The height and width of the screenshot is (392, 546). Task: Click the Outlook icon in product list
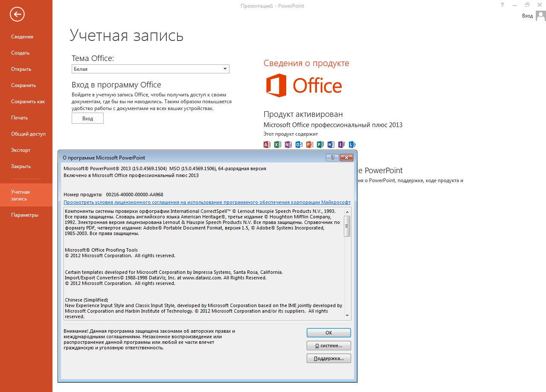point(299,145)
